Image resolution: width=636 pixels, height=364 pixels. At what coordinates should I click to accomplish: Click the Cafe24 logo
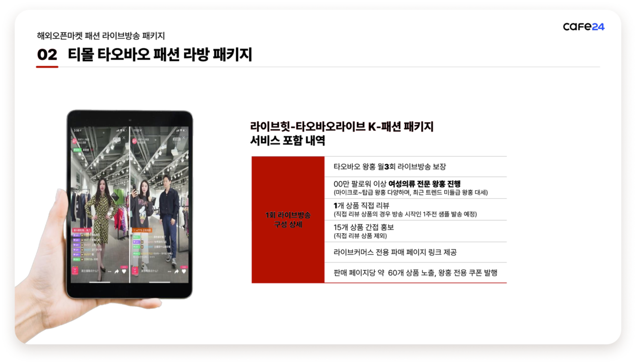584,26
